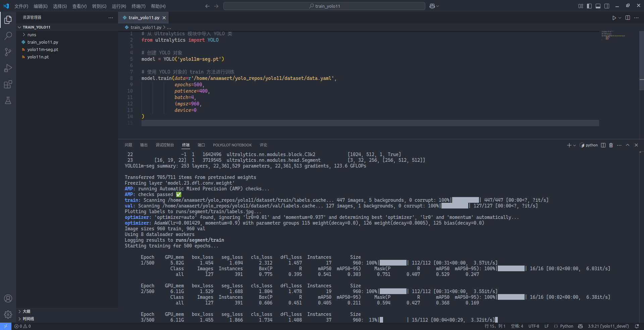644x330 pixels.
Task: Open the Source Control view
Action: [8, 52]
